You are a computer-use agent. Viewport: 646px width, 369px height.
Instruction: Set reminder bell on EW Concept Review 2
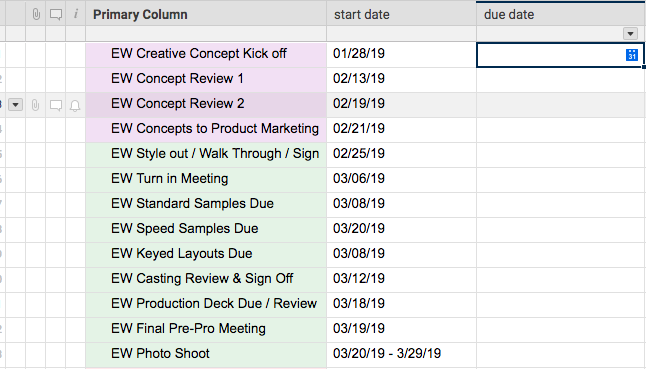click(75, 106)
